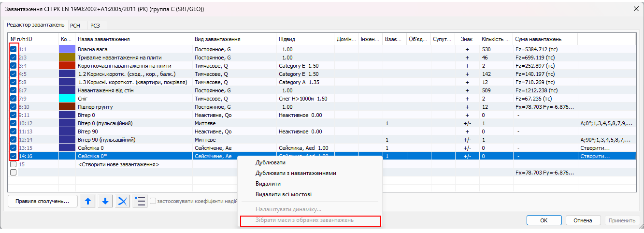This screenshot has height=233, width=644.
Task: Close the load case editor dialog
Action: pyautogui.click(x=635, y=9)
